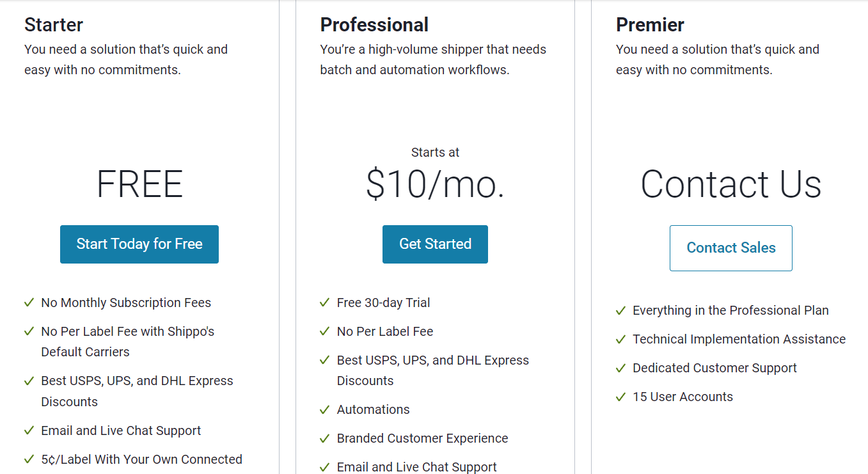The height and width of the screenshot is (474, 868).
Task: Click checkmark beside 'No Monthly Subscription Fees'
Action: (29, 302)
